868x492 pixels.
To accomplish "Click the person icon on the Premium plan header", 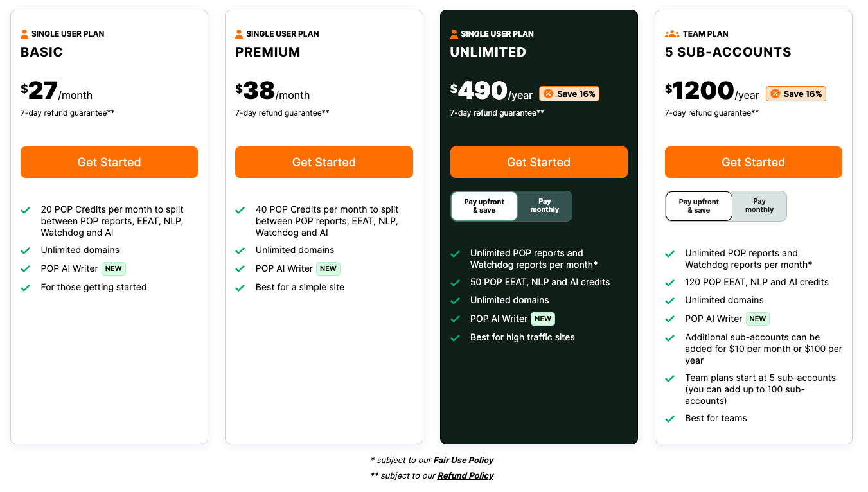I will tap(240, 33).
